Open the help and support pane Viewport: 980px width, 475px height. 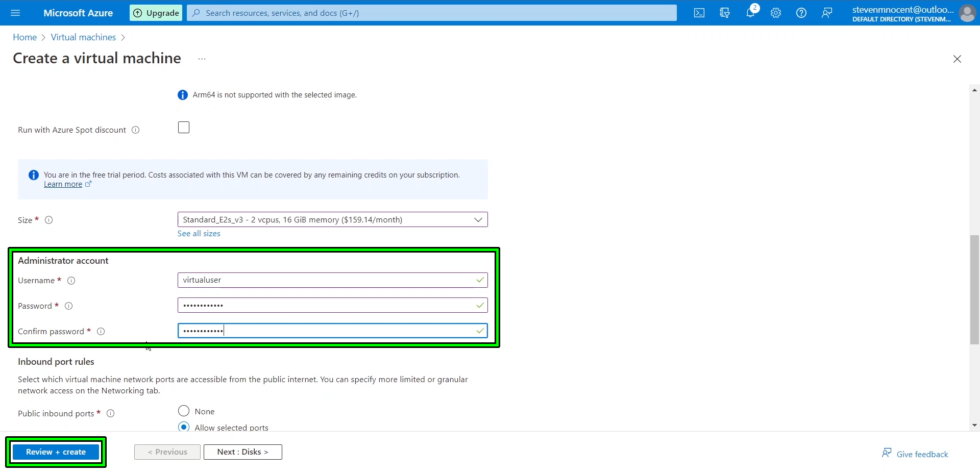click(801, 13)
